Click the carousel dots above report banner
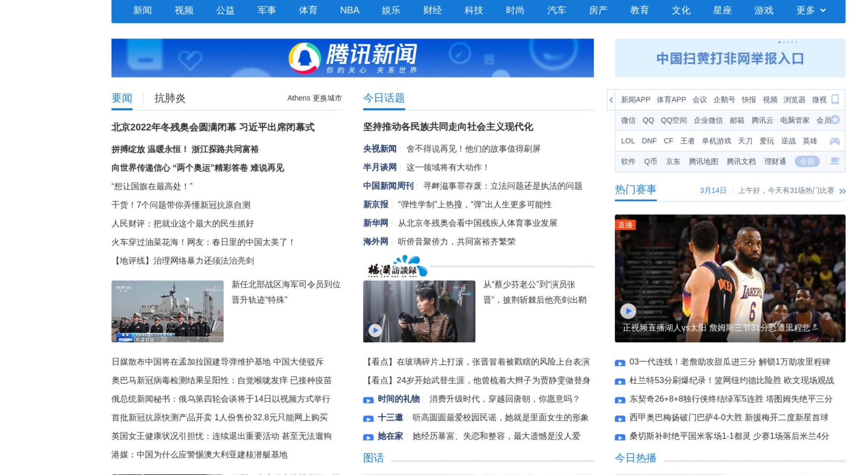868x475 pixels. click(x=788, y=42)
